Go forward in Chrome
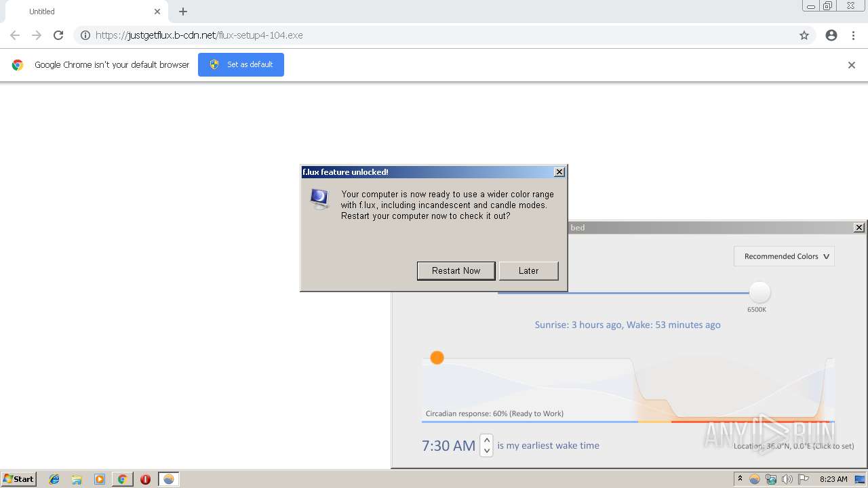The image size is (868, 488). 37,35
